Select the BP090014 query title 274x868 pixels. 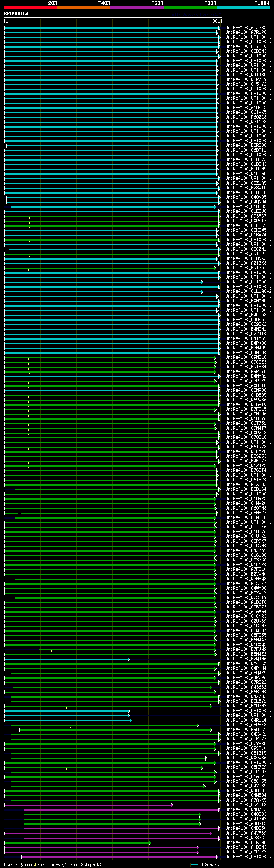tap(16, 14)
